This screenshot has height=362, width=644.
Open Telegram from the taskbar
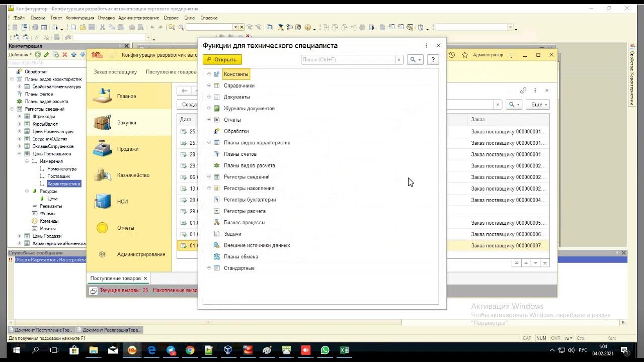point(171,350)
